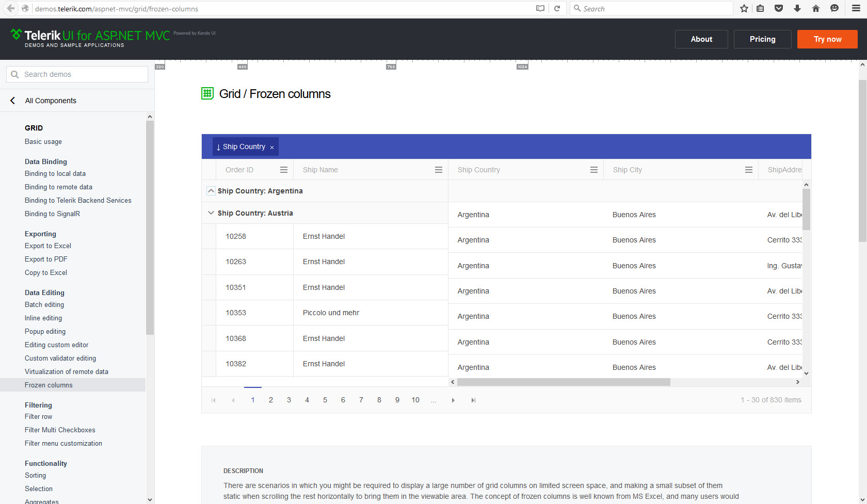Click the browser reload icon
The image size is (867, 504).
click(557, 8)
